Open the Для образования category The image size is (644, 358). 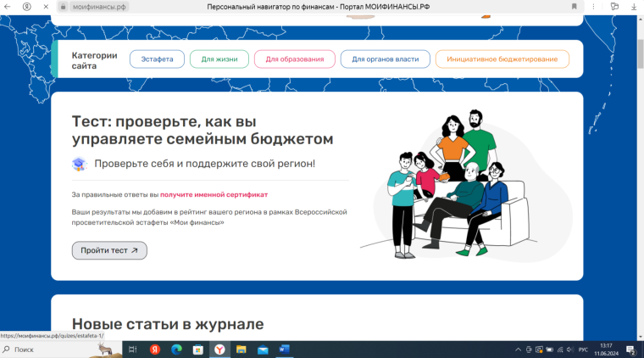[x=295, y=59]
